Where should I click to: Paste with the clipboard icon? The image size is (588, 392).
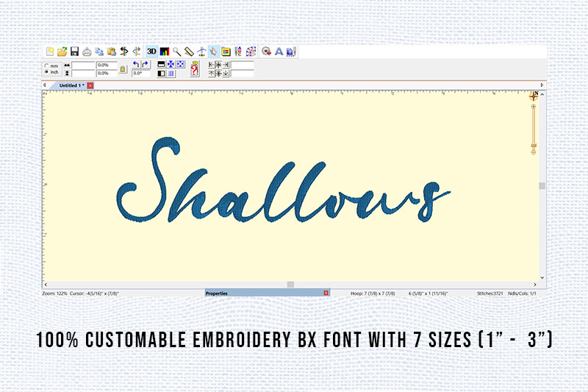[112, 51]
